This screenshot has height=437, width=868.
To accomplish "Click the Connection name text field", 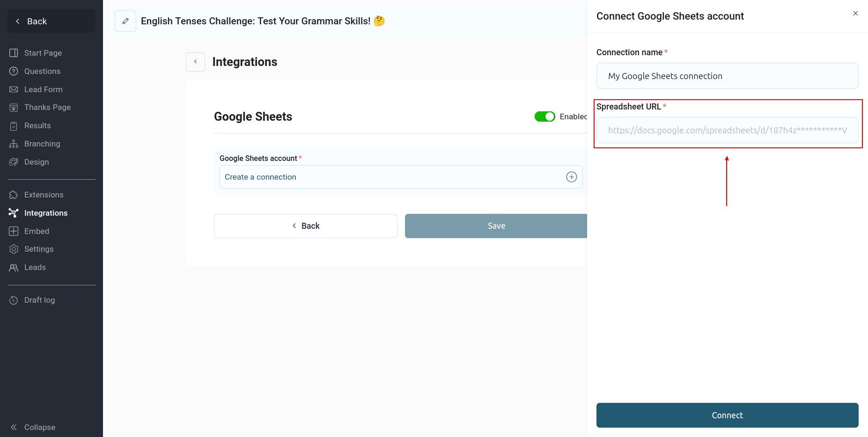I will tap(727, 76).
